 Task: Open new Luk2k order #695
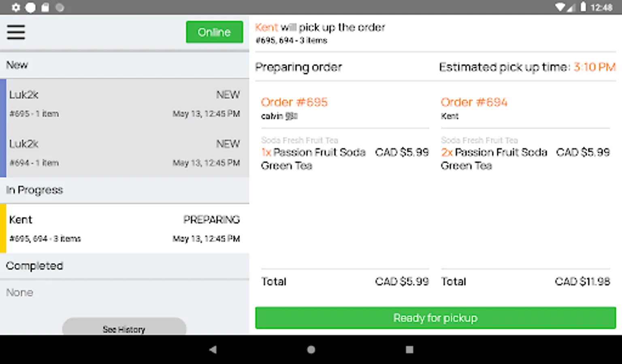click(125, 104)
